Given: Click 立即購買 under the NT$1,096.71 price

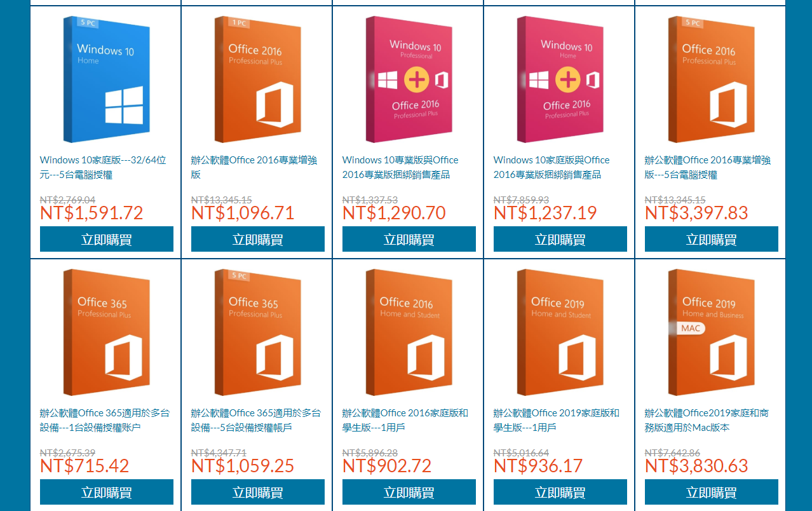Looking at the screenshot, I should [258, 239].
